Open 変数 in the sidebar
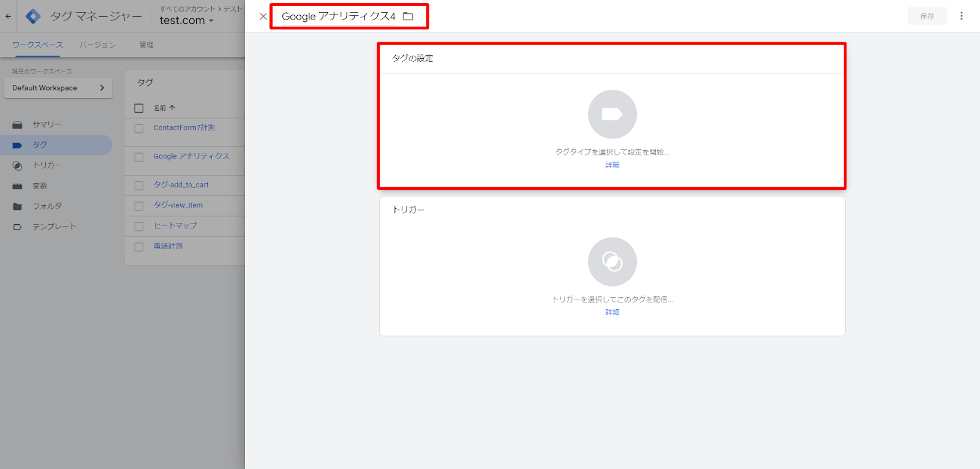Screen dimensions: 980x469 point(40,186)
